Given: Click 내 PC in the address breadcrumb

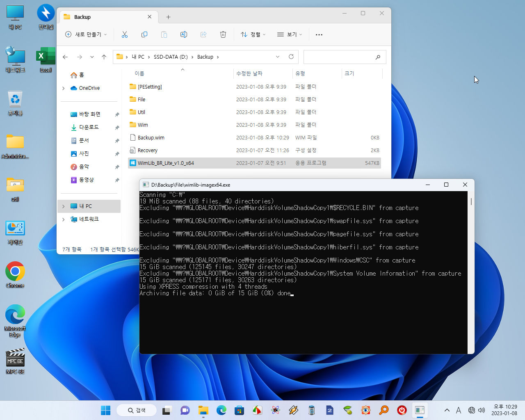Looking at the screenshot, I should tap(138, 57).
